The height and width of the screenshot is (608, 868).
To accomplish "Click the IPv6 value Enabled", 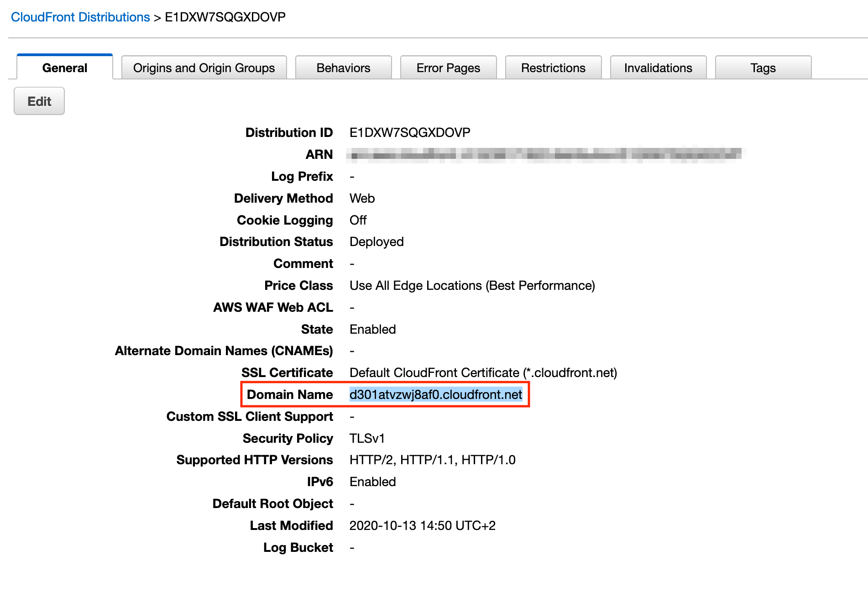I will point(373,482).
